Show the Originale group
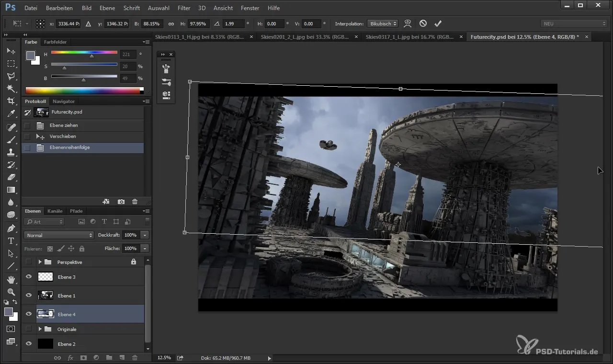This screenshot has width=613, height=364. [x=29, y=329]
